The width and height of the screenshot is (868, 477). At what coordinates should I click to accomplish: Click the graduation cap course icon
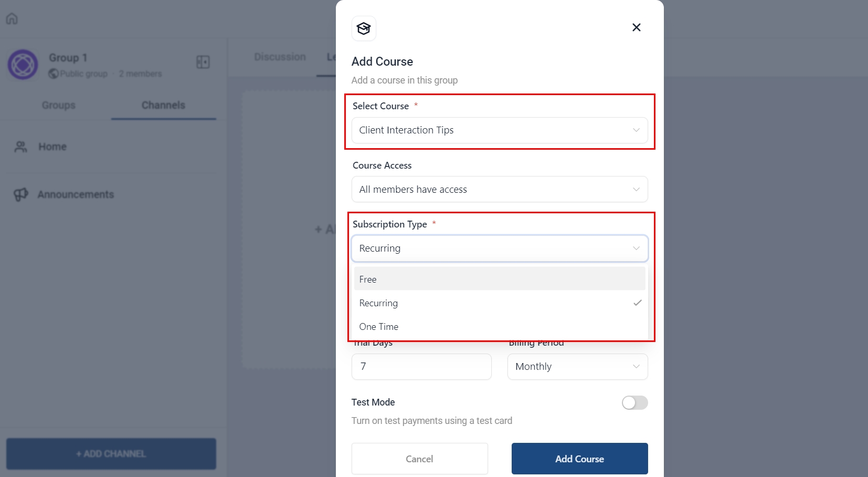[x=364, y=28]
